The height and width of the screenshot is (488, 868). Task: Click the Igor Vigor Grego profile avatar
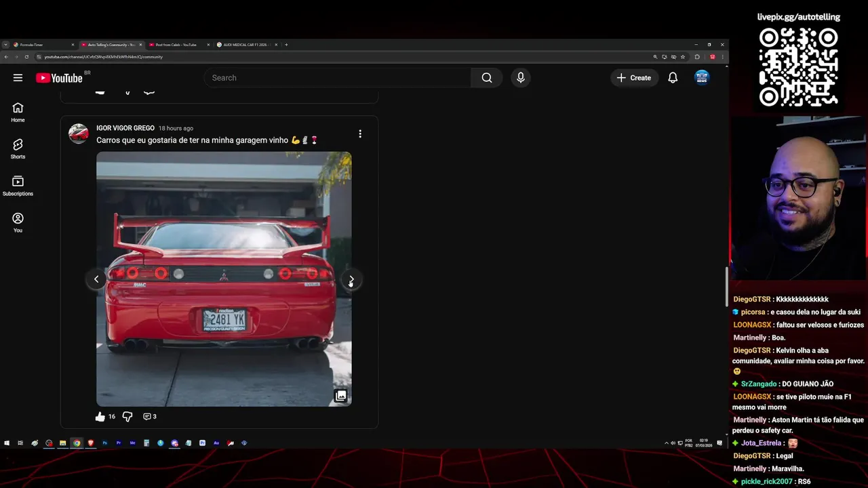79,134
